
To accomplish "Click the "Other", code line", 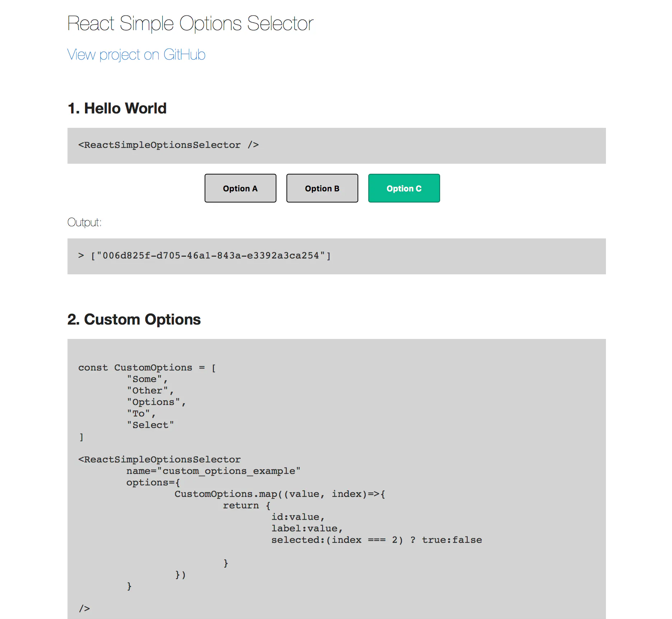I will (150, 391).
